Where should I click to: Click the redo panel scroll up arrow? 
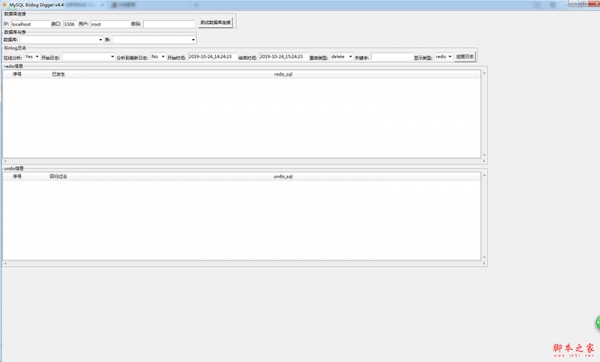tap(484, 72)
